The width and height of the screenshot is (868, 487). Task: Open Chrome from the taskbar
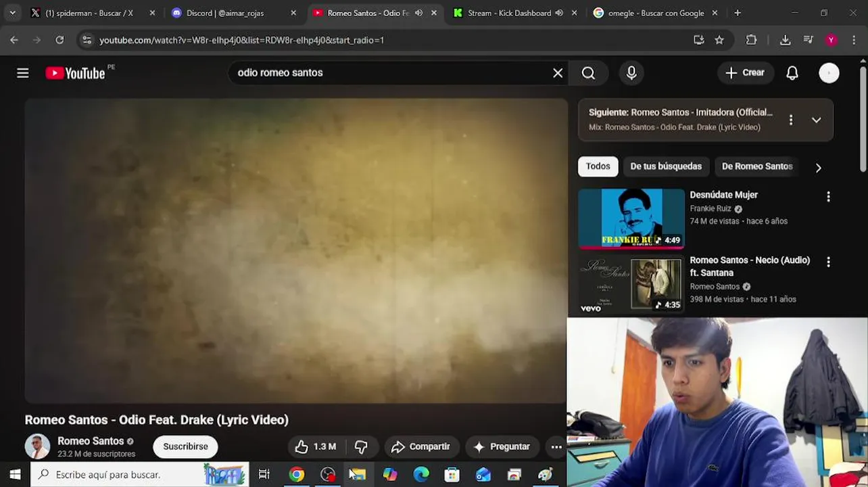(297, 474)
